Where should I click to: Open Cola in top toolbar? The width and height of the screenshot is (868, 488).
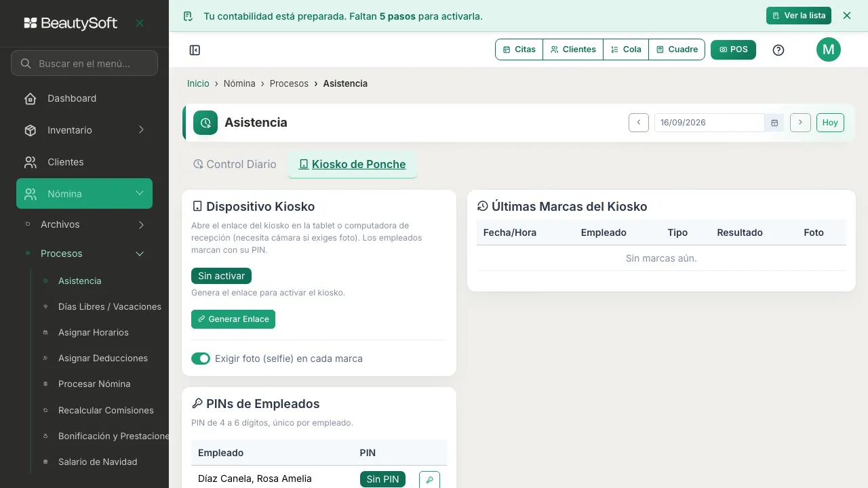tap(626, 49)
